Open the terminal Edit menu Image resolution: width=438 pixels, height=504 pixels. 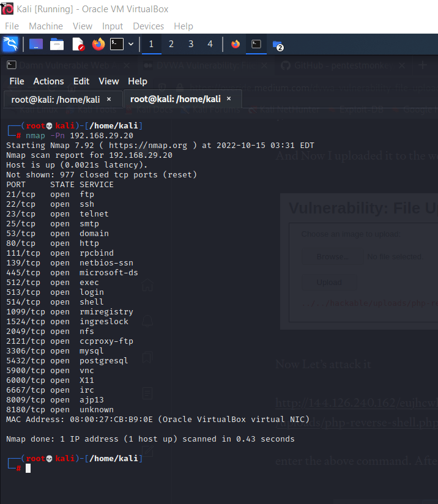(x=81, y=81)
